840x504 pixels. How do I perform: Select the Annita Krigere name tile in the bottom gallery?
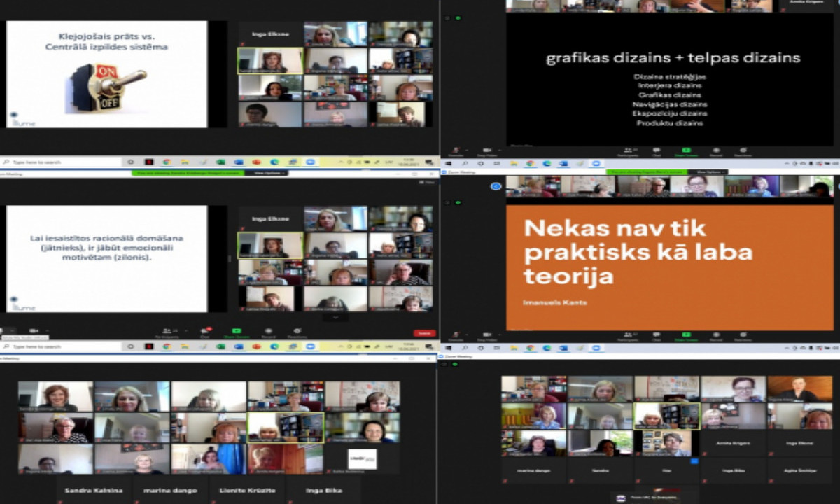pos(734,444)
